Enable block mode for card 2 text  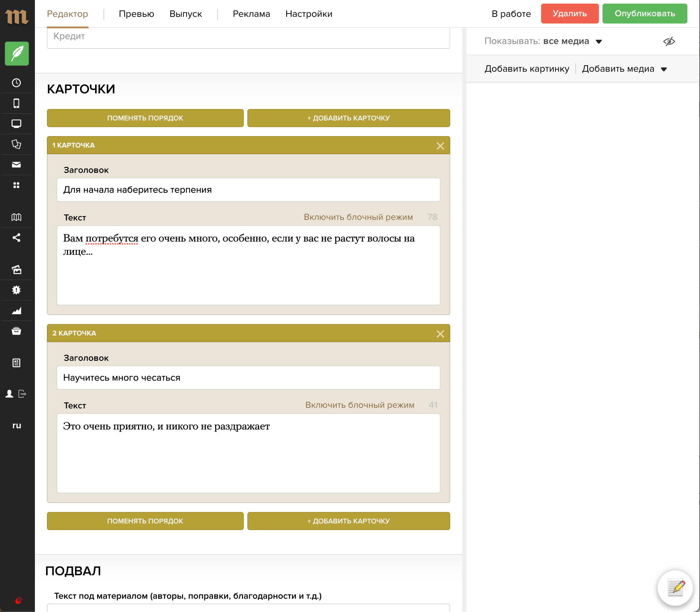click(359, 405)
